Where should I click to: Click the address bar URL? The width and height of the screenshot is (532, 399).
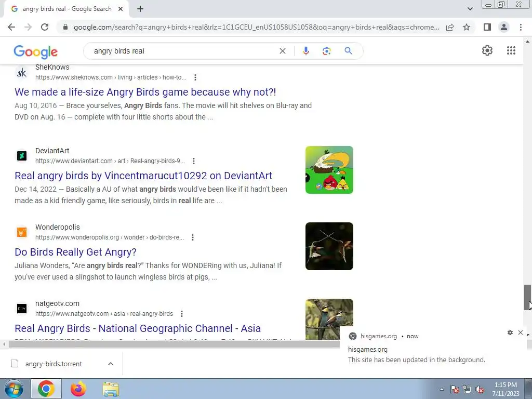(x=257, y=27)
